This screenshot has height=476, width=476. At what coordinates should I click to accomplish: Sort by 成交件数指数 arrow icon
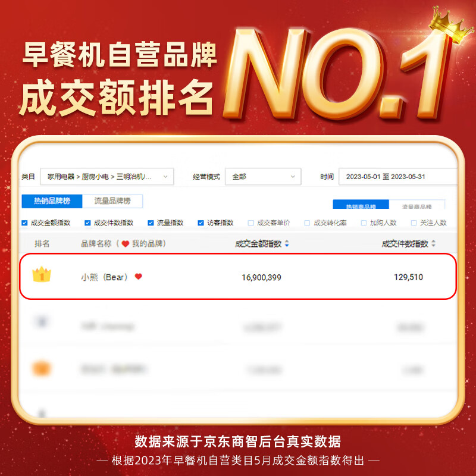point(434,243)
